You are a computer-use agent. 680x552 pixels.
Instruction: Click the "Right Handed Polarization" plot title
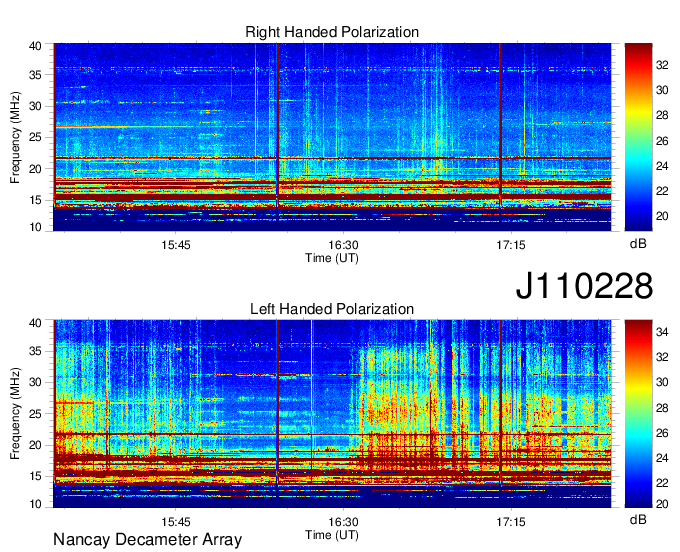332,32
